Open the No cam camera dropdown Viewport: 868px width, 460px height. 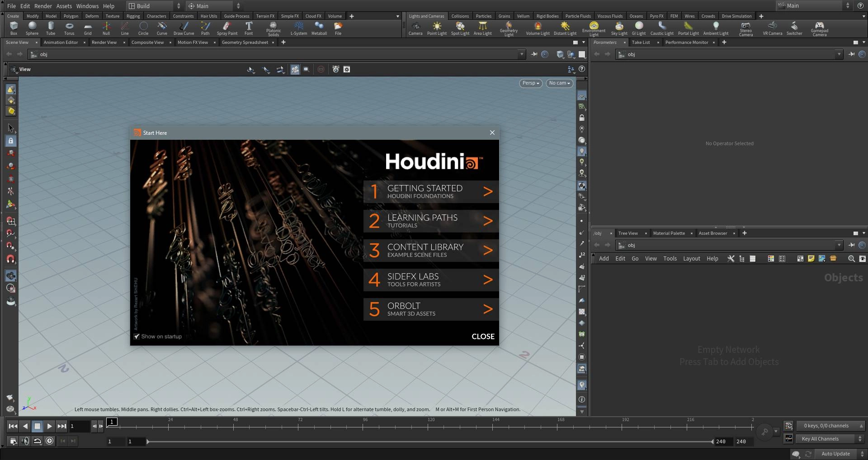point(559,83)
